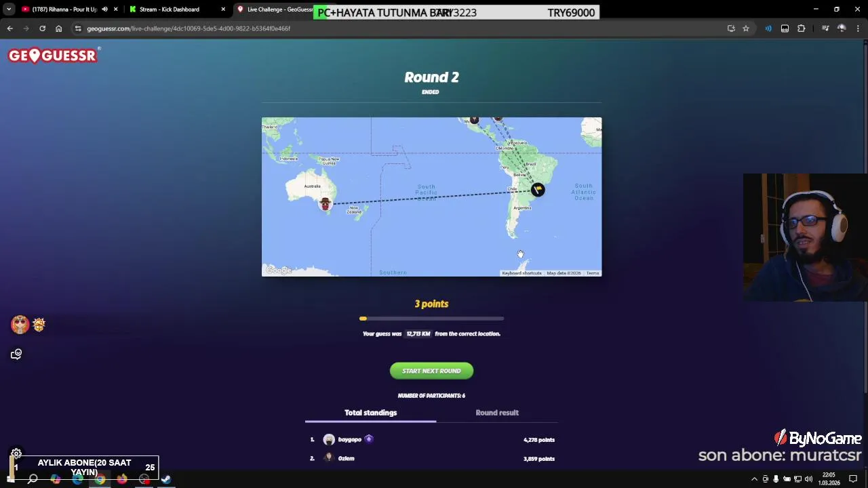Click Start Next Round button
The height and width of the screenshot is (488, 868).
coord(431,371)
